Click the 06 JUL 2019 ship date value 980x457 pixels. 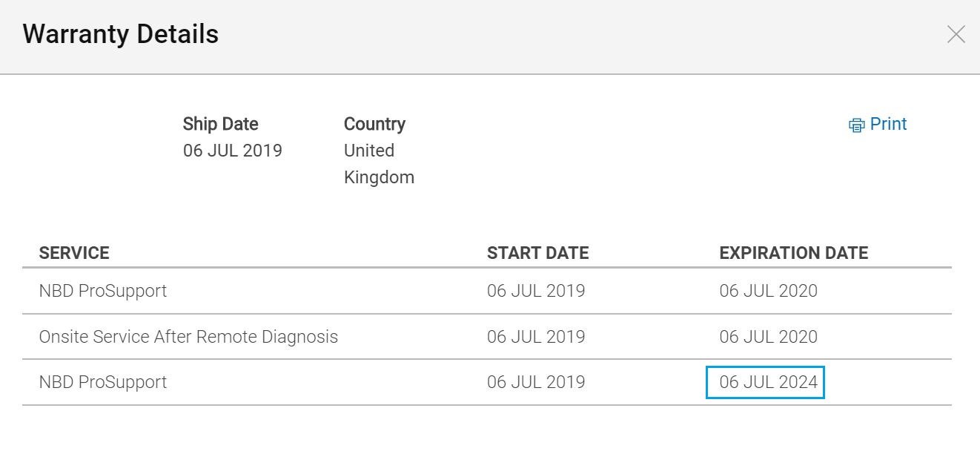pyautogui.click(x=233, y=151)
